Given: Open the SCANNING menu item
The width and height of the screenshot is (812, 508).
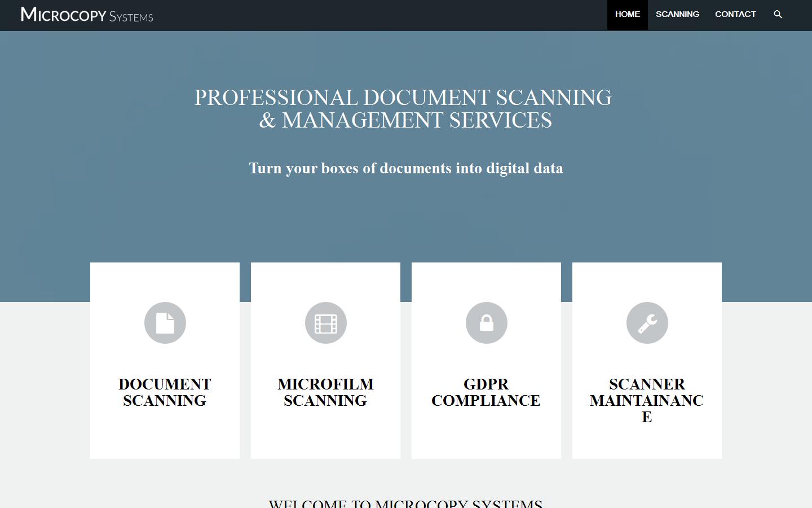Looking at the screenshot, I should coord(677,14).
